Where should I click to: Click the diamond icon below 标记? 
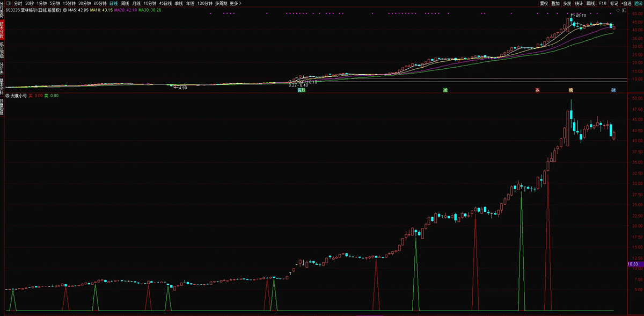[x=617, y=10]
